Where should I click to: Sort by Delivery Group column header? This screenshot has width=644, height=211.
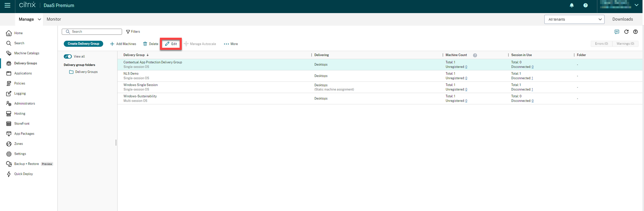[134, 55]
